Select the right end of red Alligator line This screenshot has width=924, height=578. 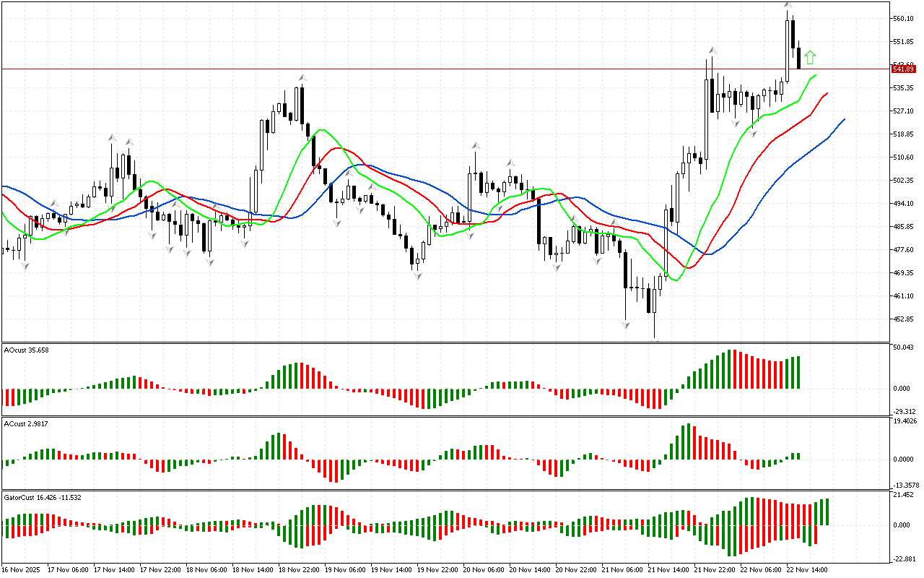point(827,92)
